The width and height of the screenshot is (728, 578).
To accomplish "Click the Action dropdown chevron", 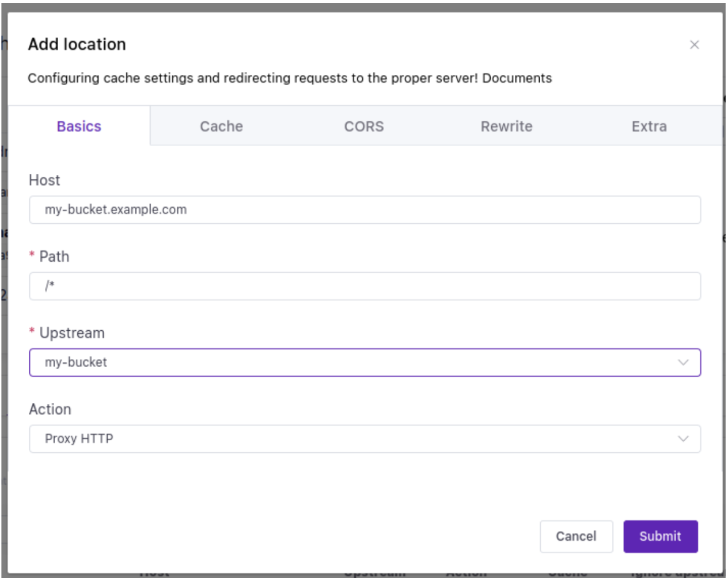I will pos(683,439).
